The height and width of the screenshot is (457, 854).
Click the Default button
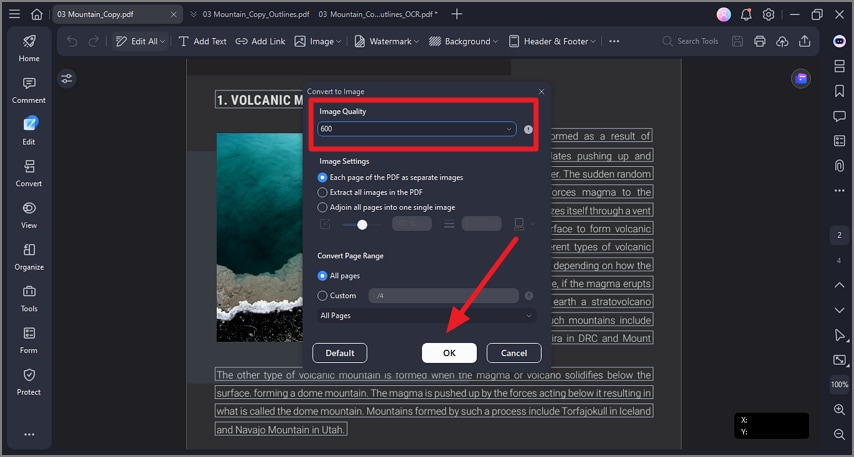click(340, 353)
